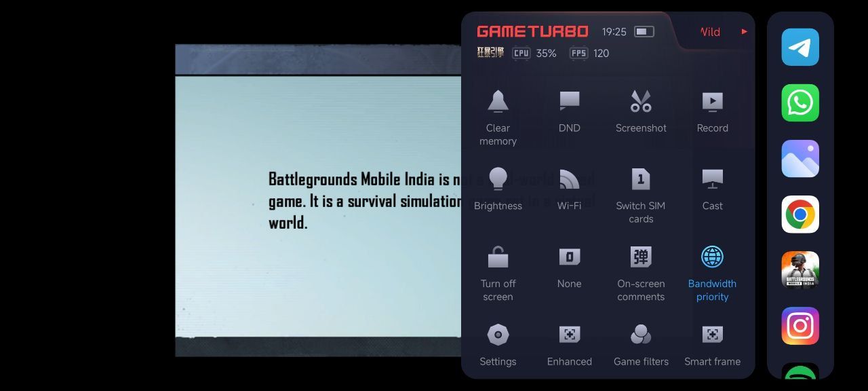Launch Google Chrome from the dock
868x391 pixels.
pyautogui.click(x=800, y=215)
